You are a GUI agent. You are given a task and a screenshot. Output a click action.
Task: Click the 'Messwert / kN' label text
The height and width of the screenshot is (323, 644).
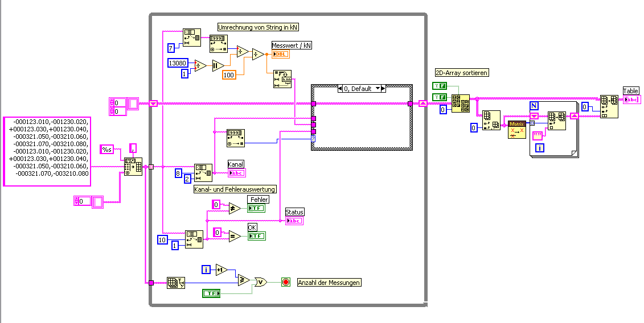pos(292,45)
